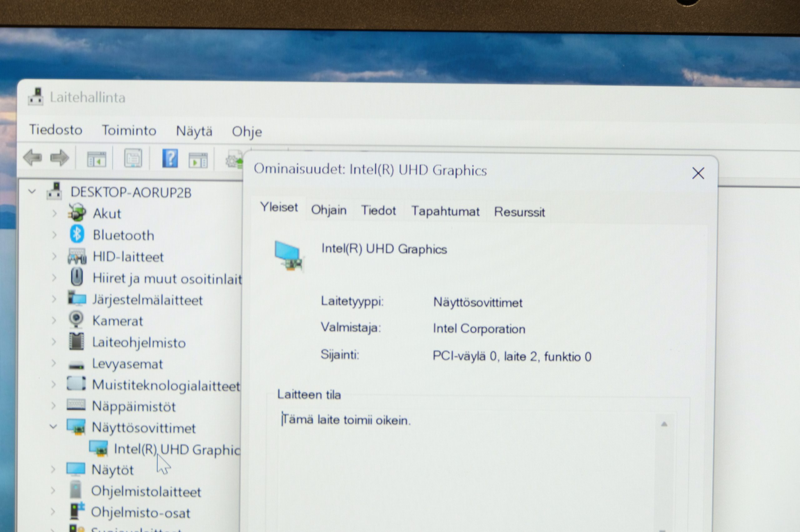
Task: Select the DESKTOP-AORUP2B computer icon
Action: point(55,191)
